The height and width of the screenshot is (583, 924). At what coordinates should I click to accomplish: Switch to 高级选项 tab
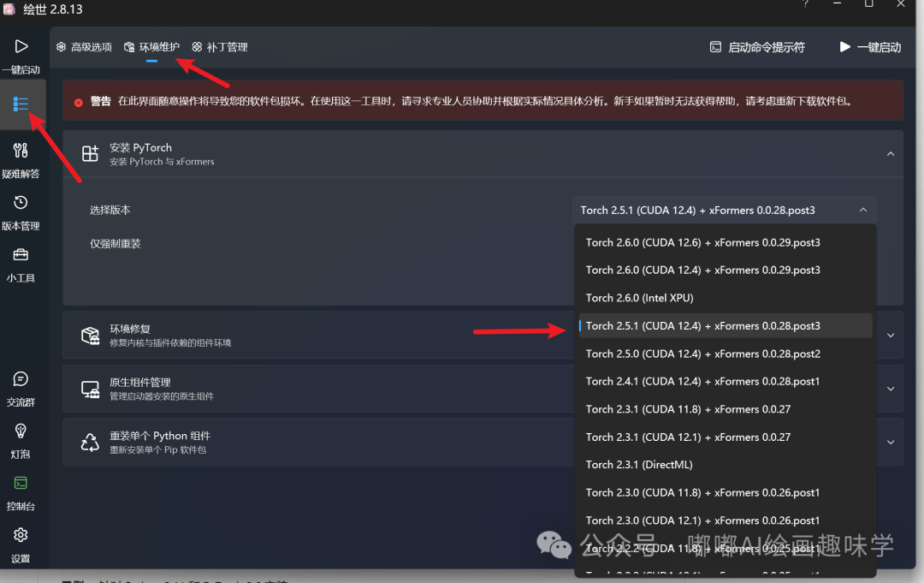84,47
